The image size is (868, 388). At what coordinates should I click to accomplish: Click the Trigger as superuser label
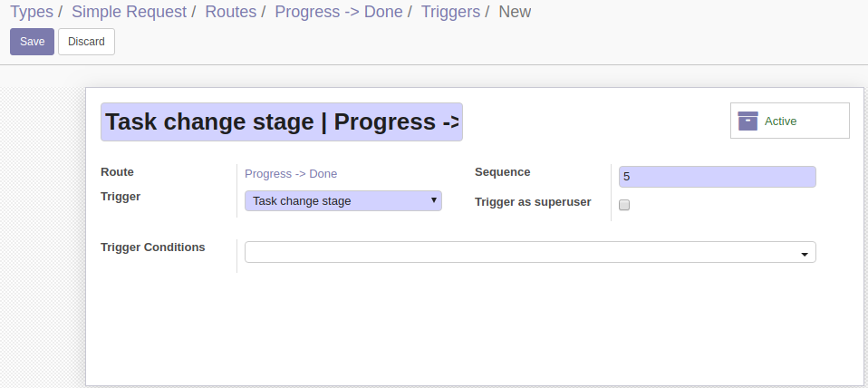[533, 202]
